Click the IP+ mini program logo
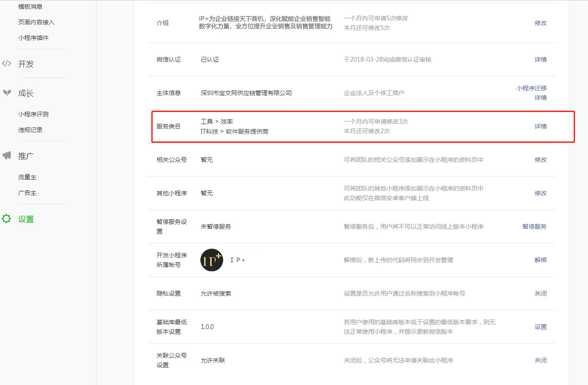 click(212, 260)
